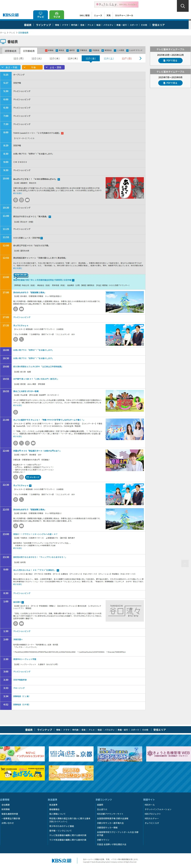Open website icon for 21:00 キョンと!

pyautogui.click(x=15, y=443)
